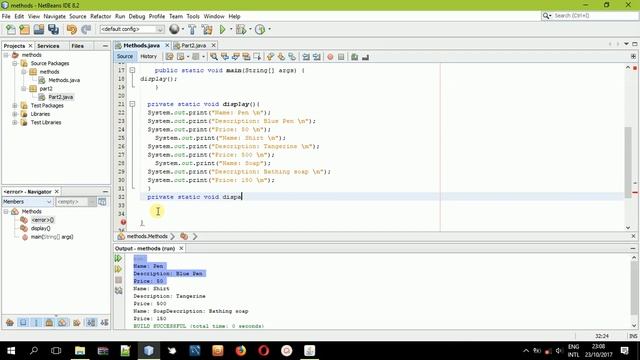Click the History view button
640x360 pixels.
(x=149, y=56)
